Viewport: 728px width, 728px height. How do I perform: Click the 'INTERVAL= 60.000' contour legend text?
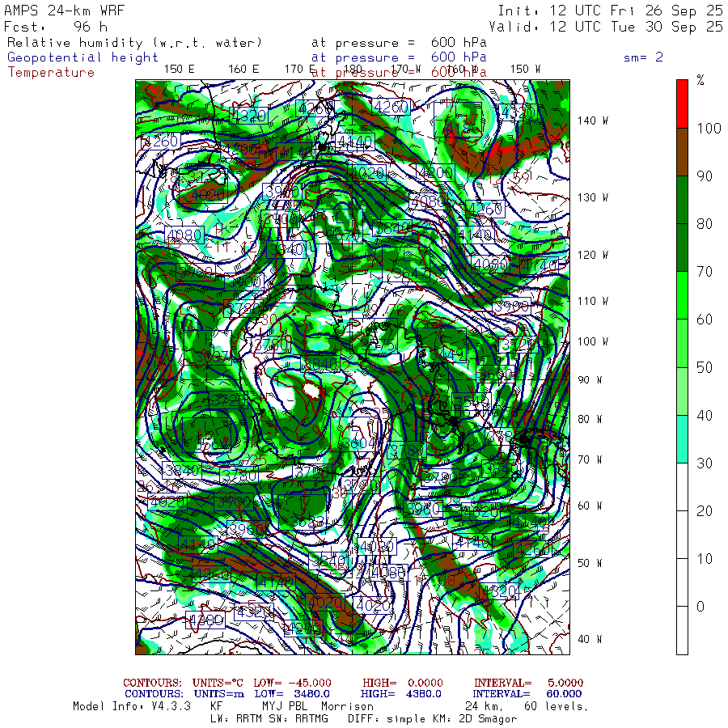[x=526, y=694]
